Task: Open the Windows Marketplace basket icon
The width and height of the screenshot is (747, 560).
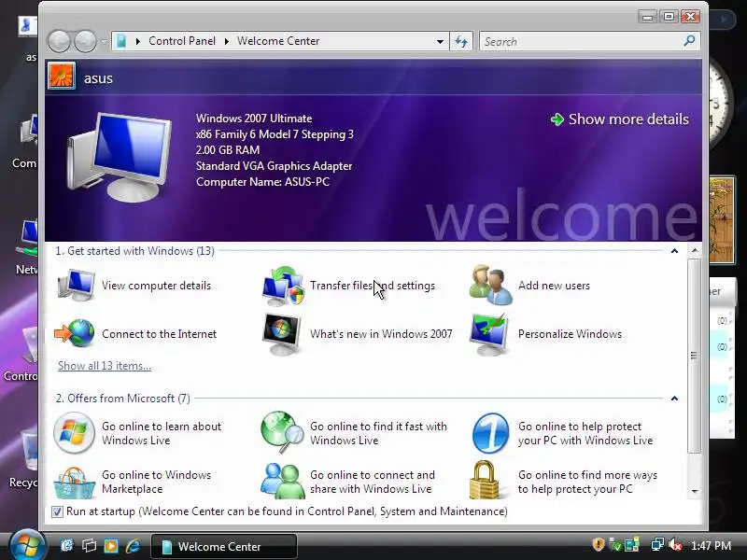Action: click(x=74, y=483)
